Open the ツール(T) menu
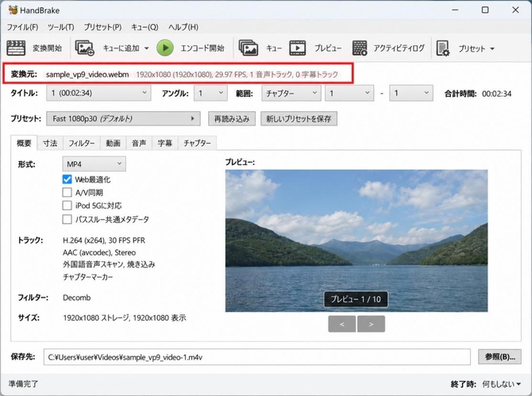The image size is (532, 396). click(60, 27)
